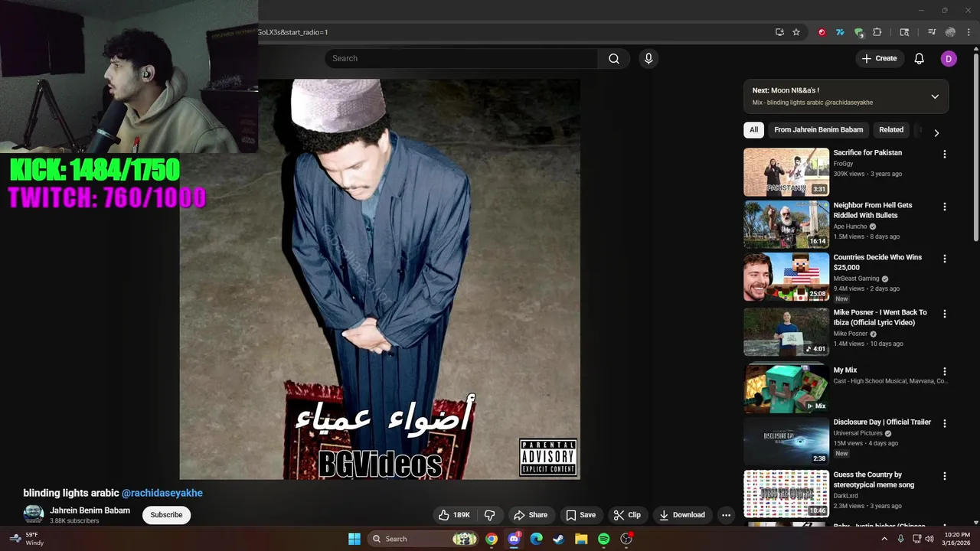The height and width of the screenshot is (551, 980).
Task: Open the purple D account avatar
Action: pos(949,58)
